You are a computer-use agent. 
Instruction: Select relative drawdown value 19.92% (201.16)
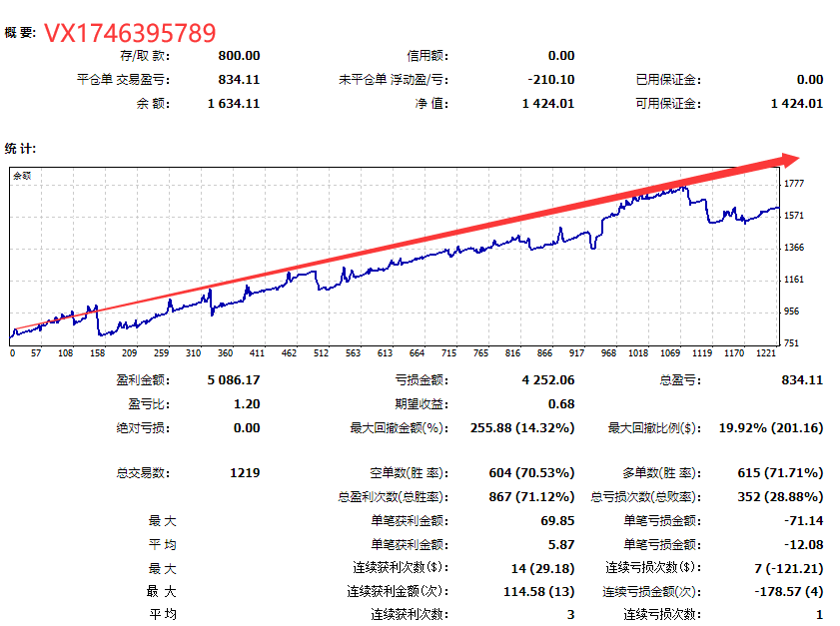pos(771,428)
